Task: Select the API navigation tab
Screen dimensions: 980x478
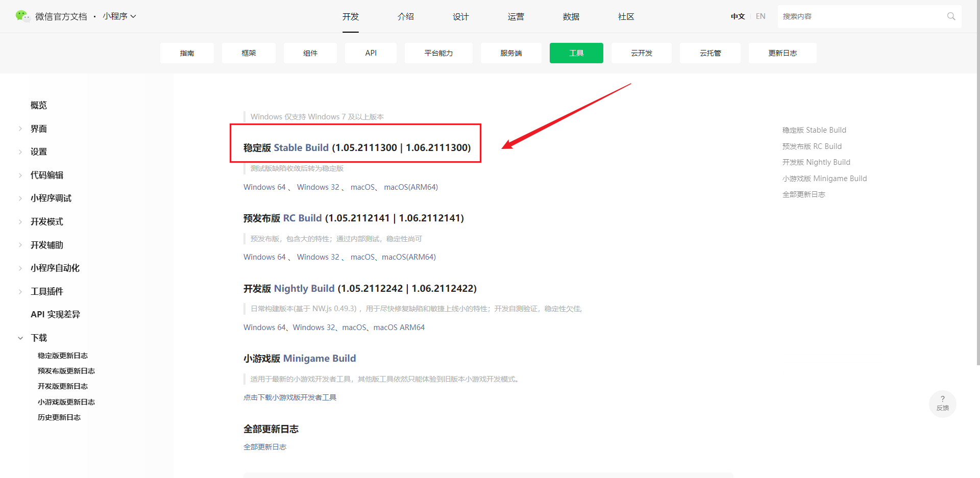Action: [371, 53]
